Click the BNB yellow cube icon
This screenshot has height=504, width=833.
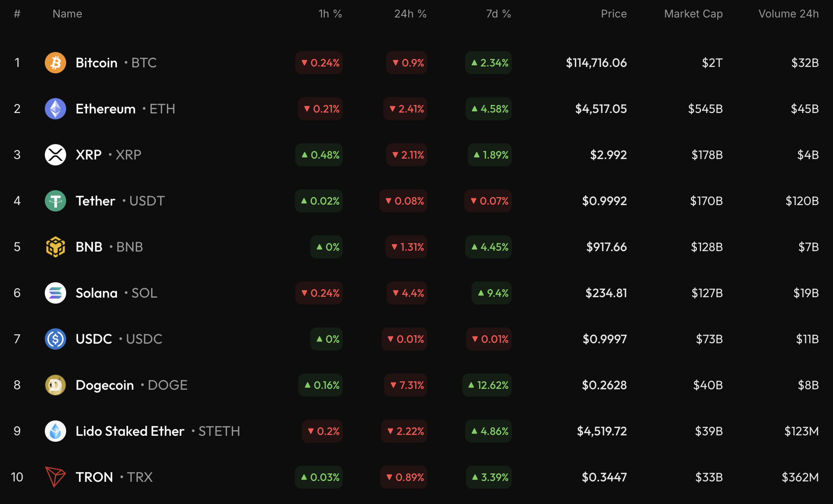click(55, 247)
